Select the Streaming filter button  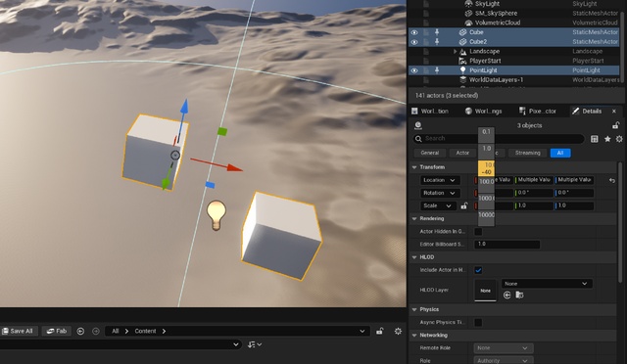coord(527,153)
